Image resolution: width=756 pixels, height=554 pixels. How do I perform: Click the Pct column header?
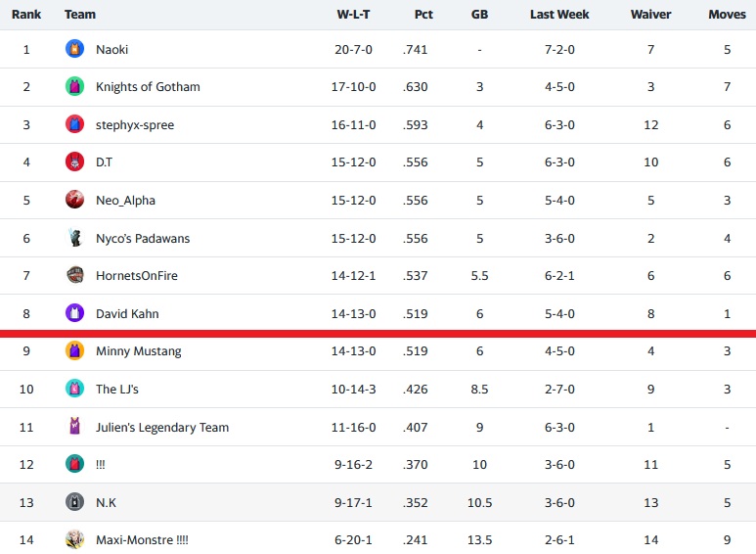coord(422,15)
